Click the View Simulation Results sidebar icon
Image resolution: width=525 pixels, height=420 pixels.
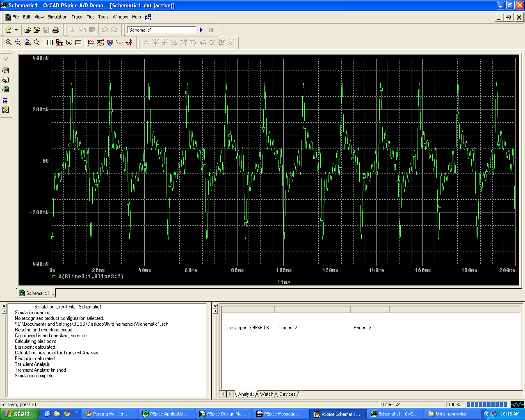[x=6, y=70]
